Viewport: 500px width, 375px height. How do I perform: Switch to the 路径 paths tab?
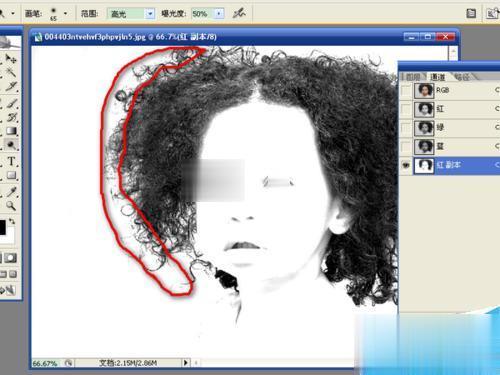point(462,77)
